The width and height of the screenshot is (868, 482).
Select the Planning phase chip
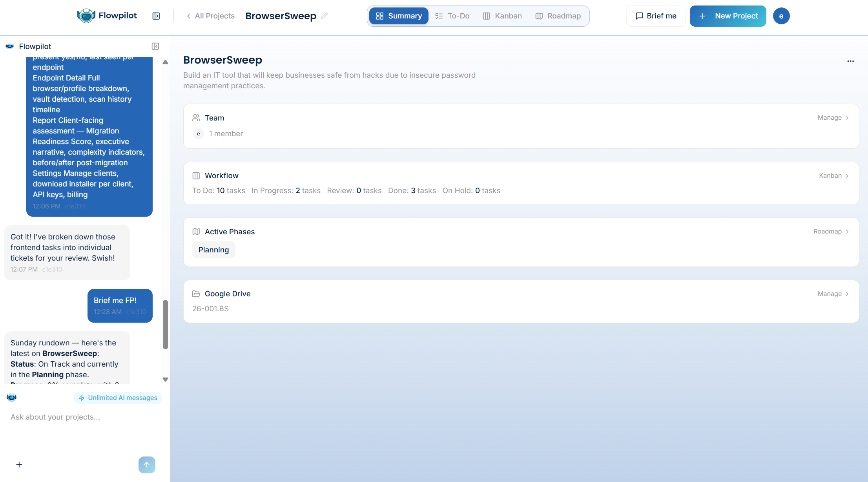[213, 250]
